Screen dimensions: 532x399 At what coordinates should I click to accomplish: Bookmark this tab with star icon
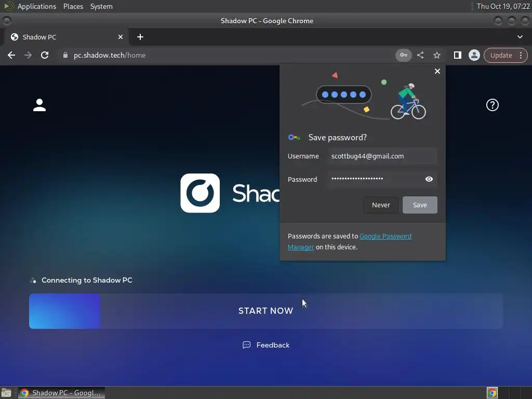click(x=437, y=55)
